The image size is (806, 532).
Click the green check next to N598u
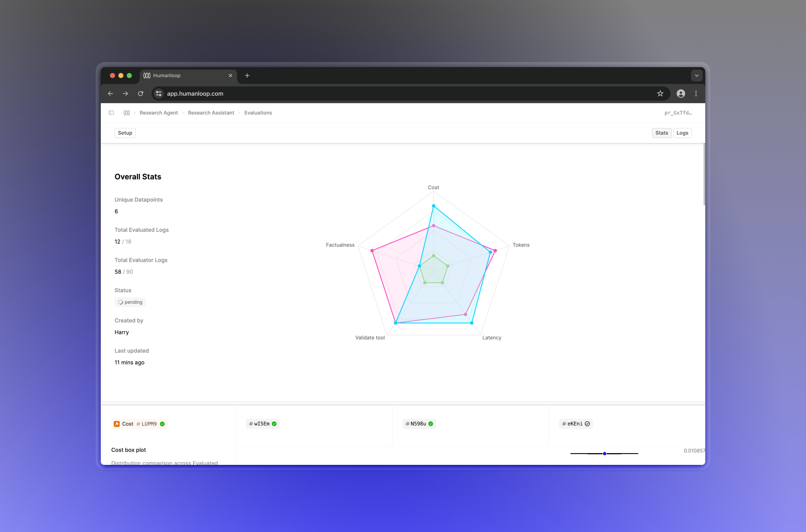[431, 424]
